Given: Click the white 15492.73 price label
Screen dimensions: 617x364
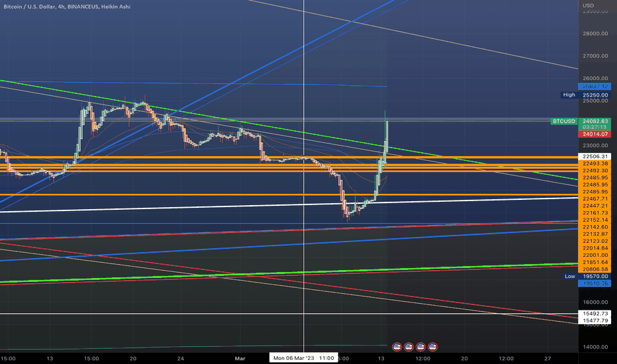Looking at the screenshot, I should (x=594, y=314).
